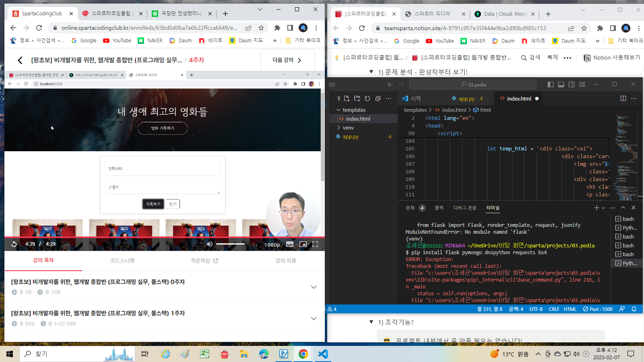This screenshot has height=362, width=644.
Task: Open Excel from the Windows taskbar
Action: [x=205, y=354]
